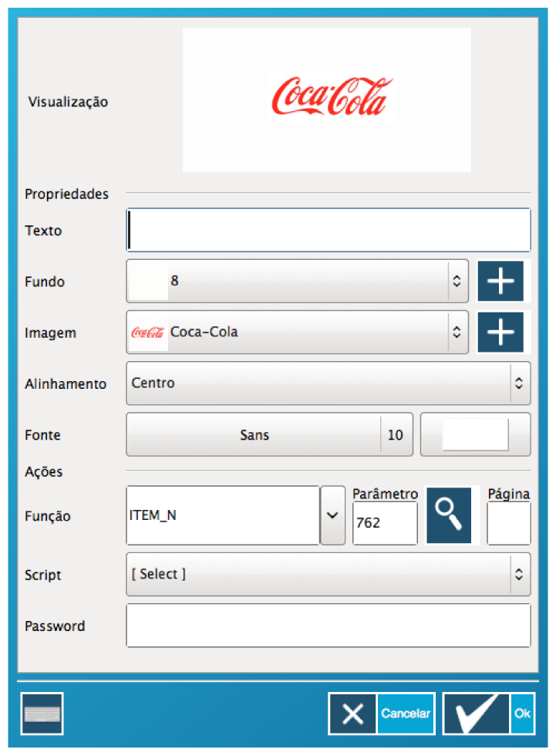The height and width of the screenshot is (756, 556).
Task: Click the Sans font selector button
Action: 254,435
